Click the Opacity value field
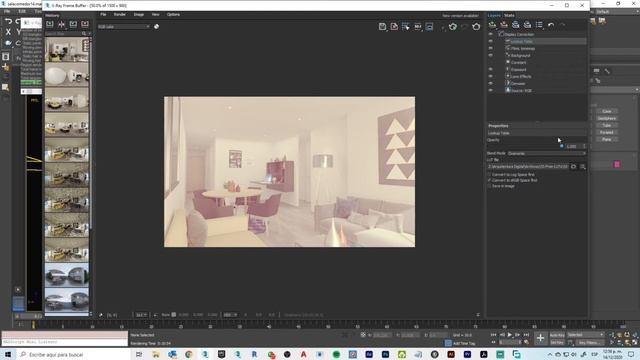This screenshot has width=640, height=360. [576, 146]
